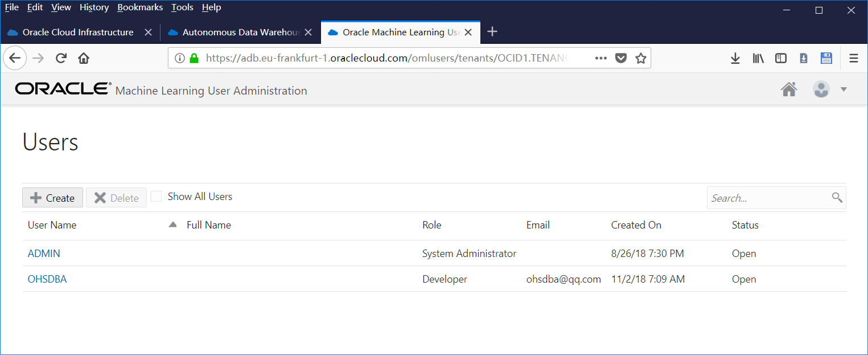
Task: Close the Oracle Machine Learning tab
Action: pyautogui.click(x=468, y=32)
